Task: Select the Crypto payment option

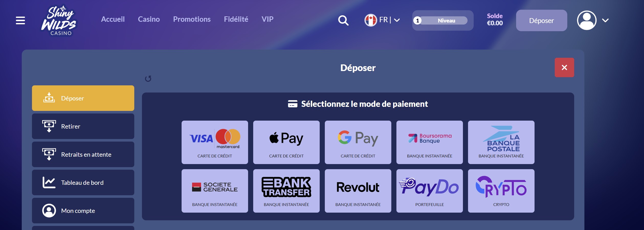Action: 501,191
